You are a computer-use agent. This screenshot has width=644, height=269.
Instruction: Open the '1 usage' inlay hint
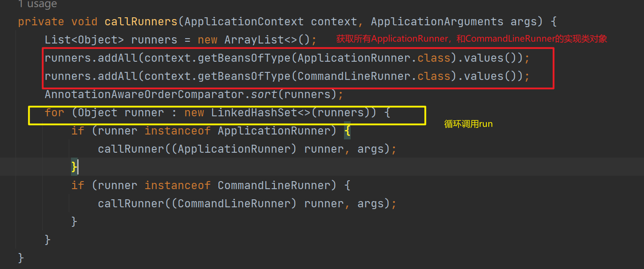pyautogui.click(x=38, y=4)
